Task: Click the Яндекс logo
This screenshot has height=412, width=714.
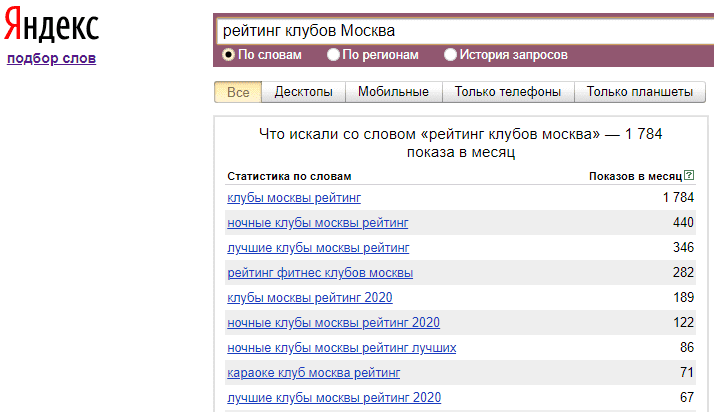Action: [x=51, y=25]
